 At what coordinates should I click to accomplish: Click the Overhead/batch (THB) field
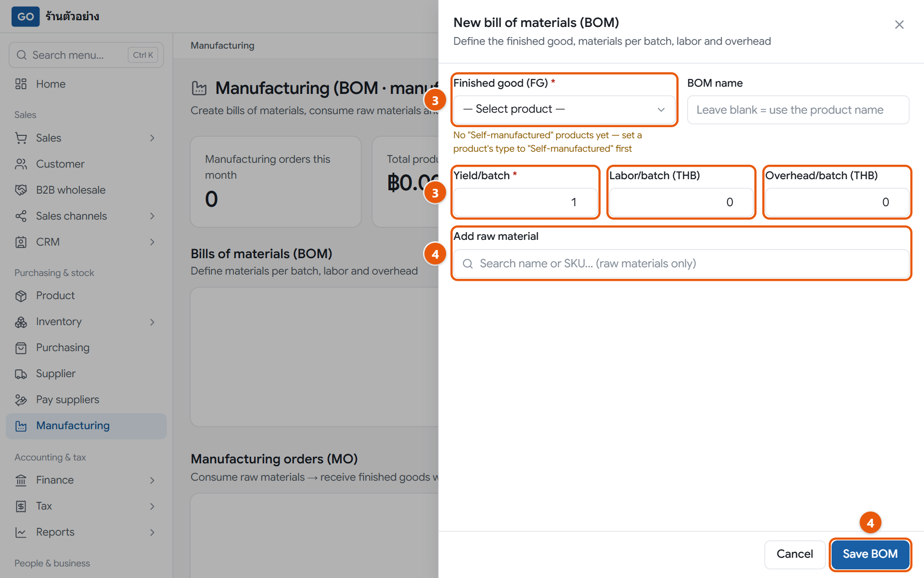837,202
